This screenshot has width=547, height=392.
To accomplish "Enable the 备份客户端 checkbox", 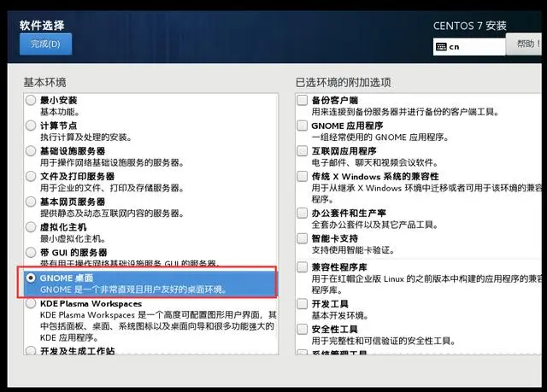I will (x=302, y=101).
